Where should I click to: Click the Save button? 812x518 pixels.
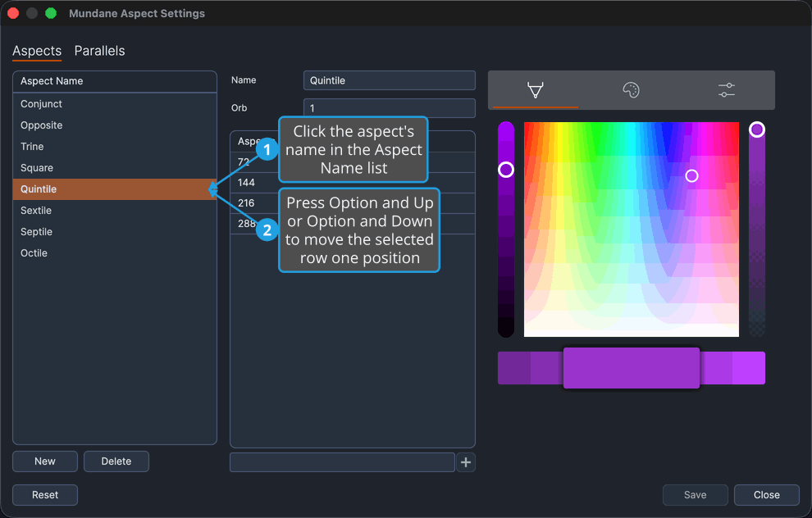tap(695, 495)
